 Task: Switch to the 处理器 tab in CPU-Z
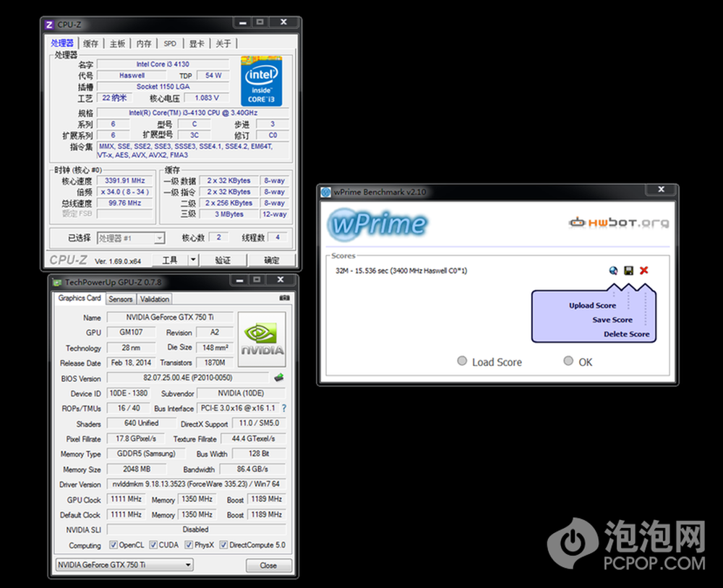pyautogui.click(x=62, y=43)
